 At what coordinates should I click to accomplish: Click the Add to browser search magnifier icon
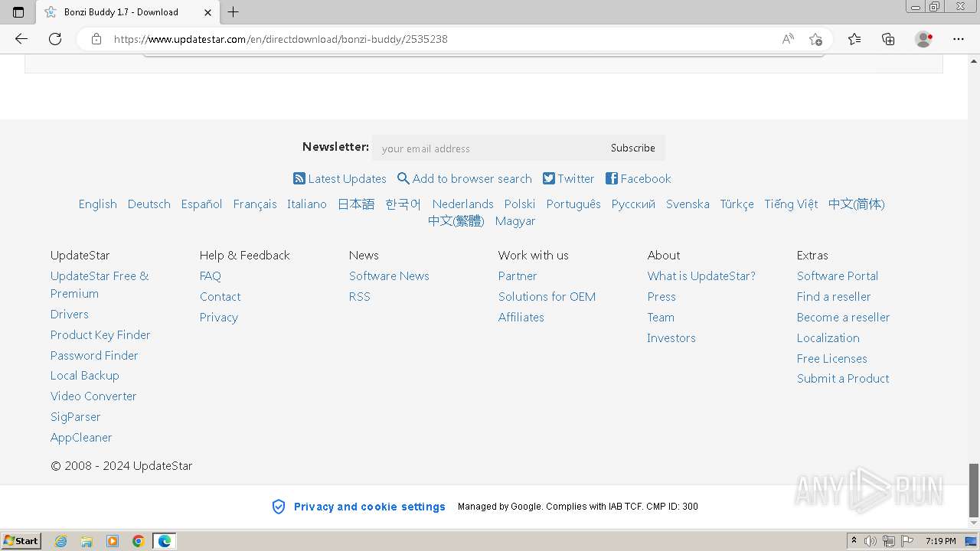tap(403, 178)
